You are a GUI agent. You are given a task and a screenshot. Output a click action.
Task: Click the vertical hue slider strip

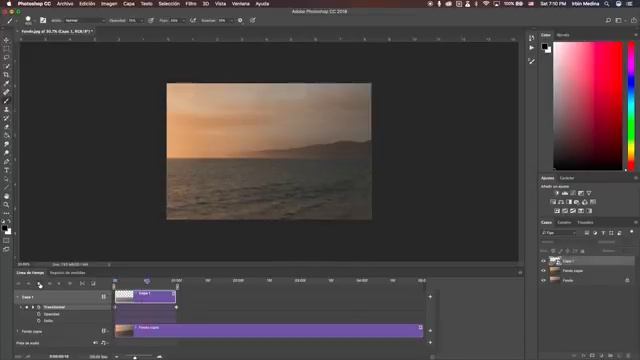pos(631,106)
